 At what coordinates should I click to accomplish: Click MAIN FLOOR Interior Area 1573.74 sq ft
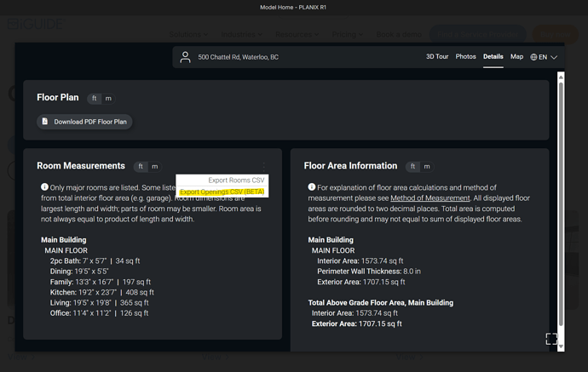pyautogui.click(x=360, y=260)
